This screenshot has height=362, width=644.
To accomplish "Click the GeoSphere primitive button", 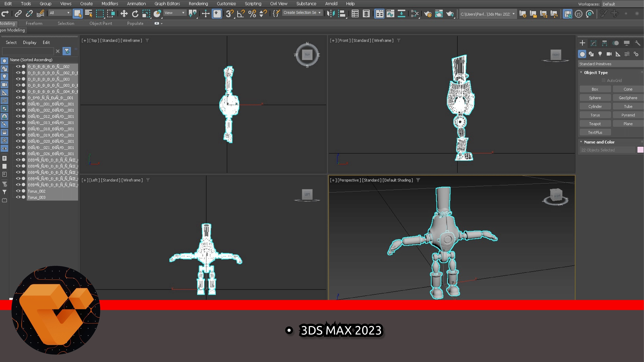I will point(628,98).
